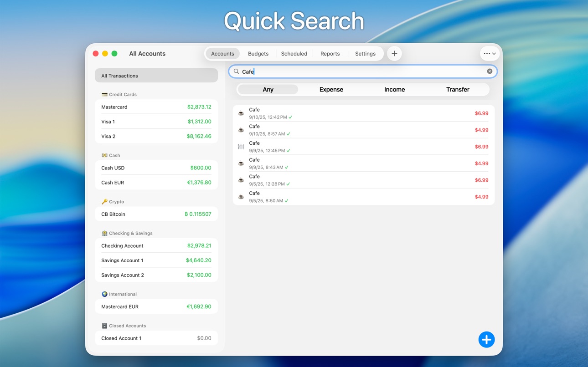This screenshot has width=588, height=367.
Task: Select Closed Account 1
Action: pos(156,338)
